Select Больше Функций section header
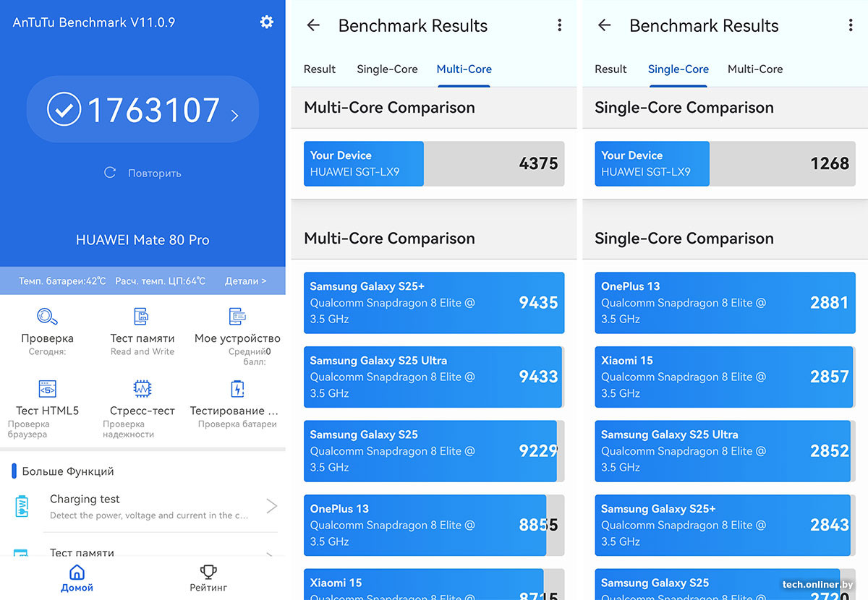 [x=68, y=471]
